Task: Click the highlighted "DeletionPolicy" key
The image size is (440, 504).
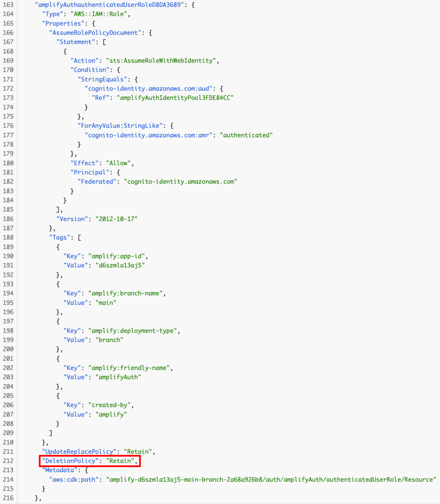Action: (70, 461)
